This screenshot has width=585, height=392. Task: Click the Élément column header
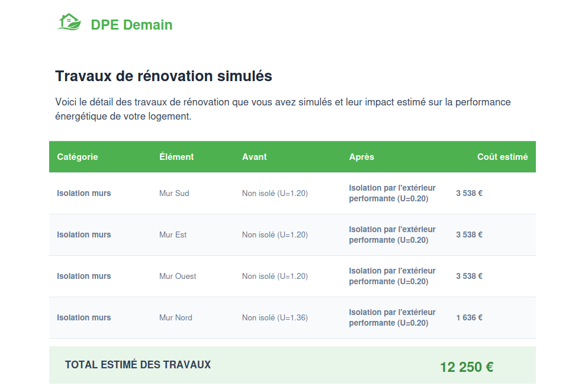pos(176,157)
